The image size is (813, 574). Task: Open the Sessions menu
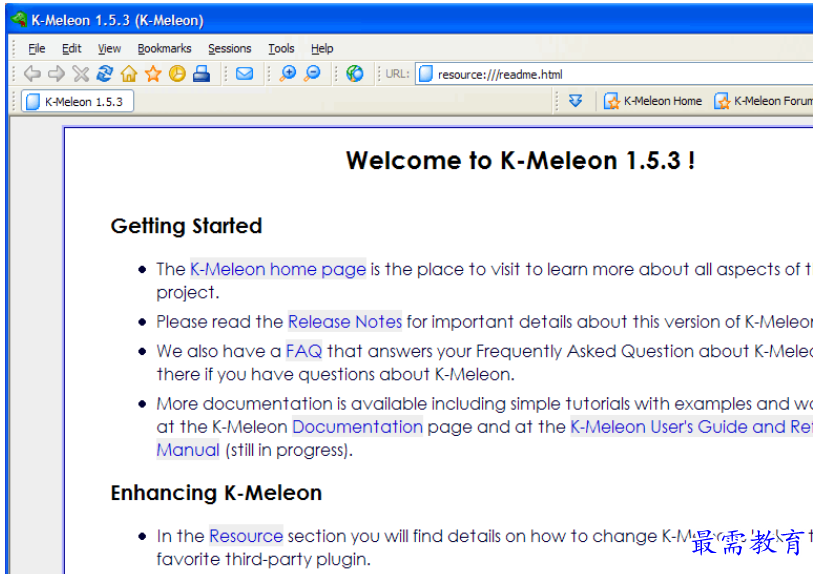click(x=229, y=48)
